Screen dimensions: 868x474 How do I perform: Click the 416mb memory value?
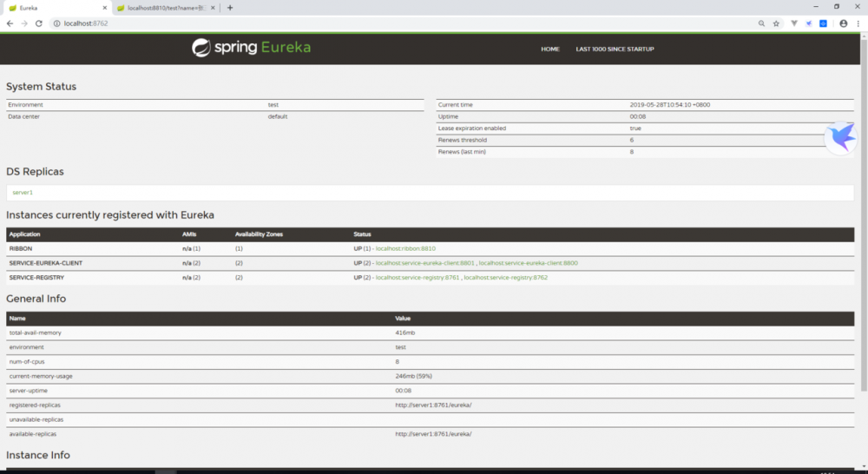pyautogui.click(x=404, y=332)
